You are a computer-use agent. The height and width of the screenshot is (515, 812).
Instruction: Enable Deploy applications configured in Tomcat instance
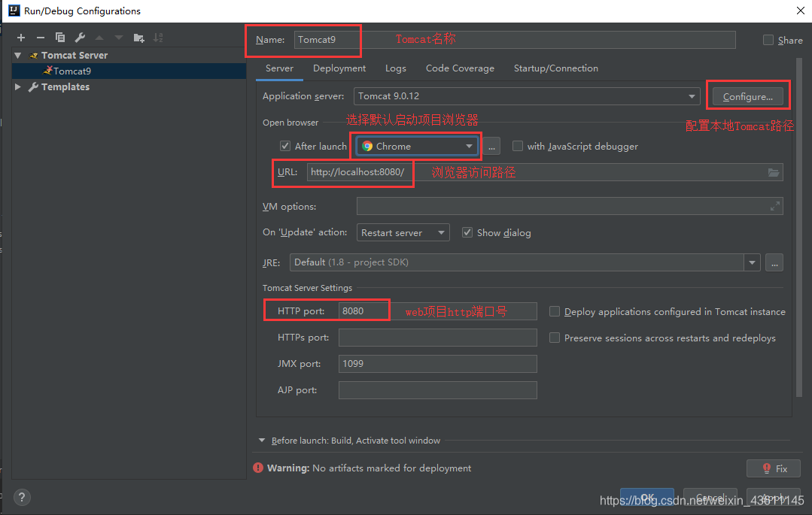[x=555, y=311]
